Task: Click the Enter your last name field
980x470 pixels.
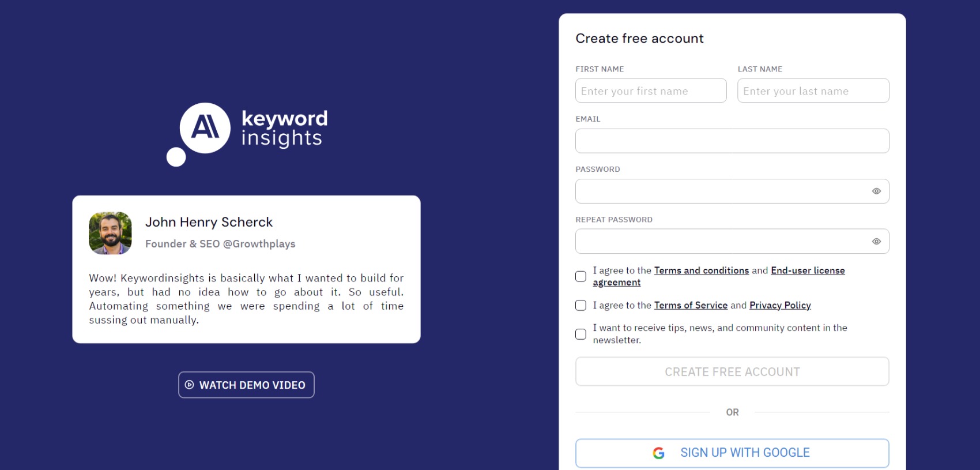Action: point(813,91)
